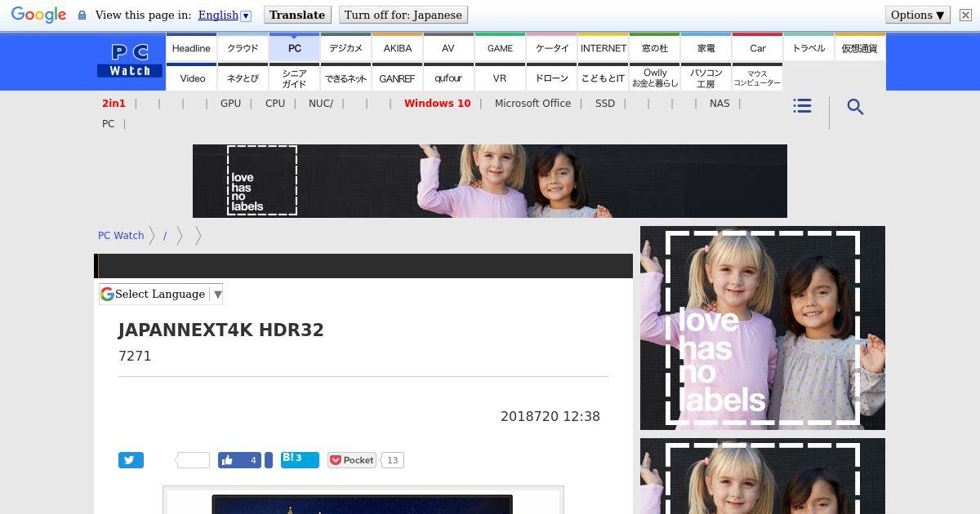980x514 pixels.
Task: Click the Google logo in translate bar
Action: (x=38, y=15)
